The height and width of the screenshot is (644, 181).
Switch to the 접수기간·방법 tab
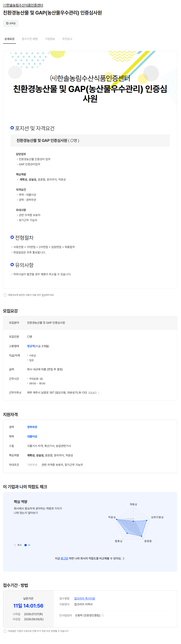pos(30,39)
